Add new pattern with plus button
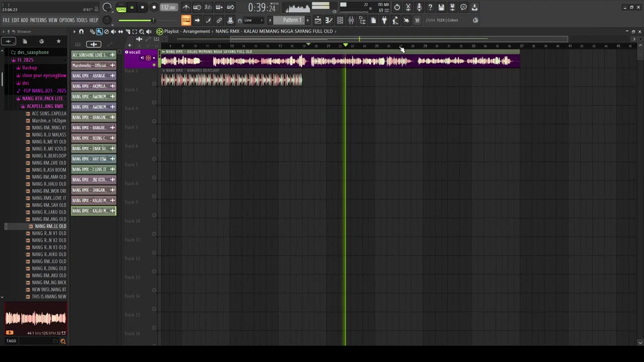The width and height of the screenshot is (644, 362). point(307,20)
